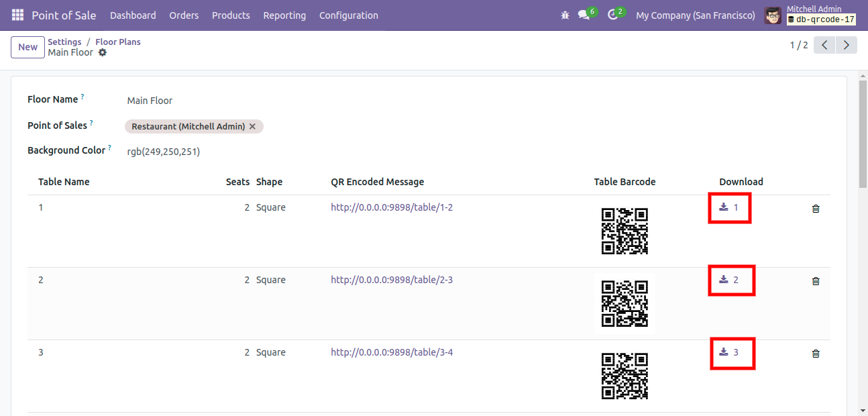Click QR barcode image of table 1
The height and width of the screenshot is (416, 868).
[x=625, y=231]
